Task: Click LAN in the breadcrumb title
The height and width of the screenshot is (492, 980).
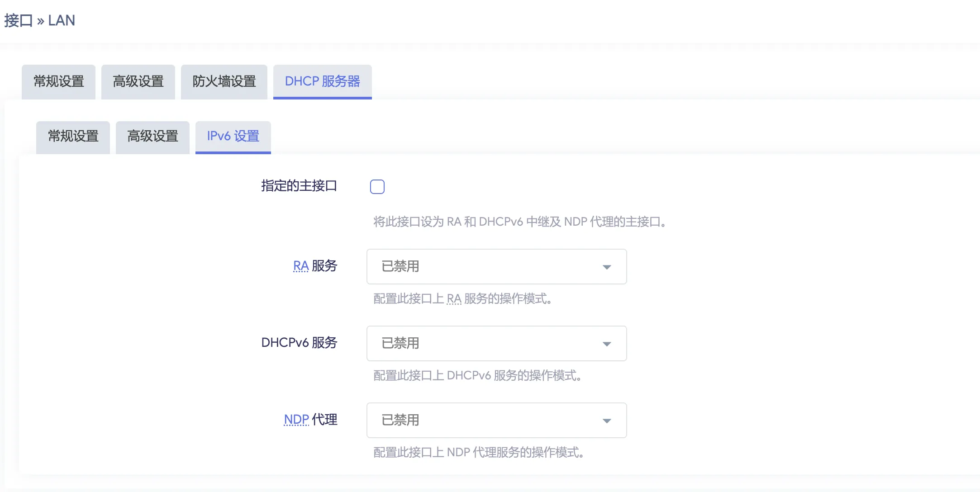Action: click(62, 20)
